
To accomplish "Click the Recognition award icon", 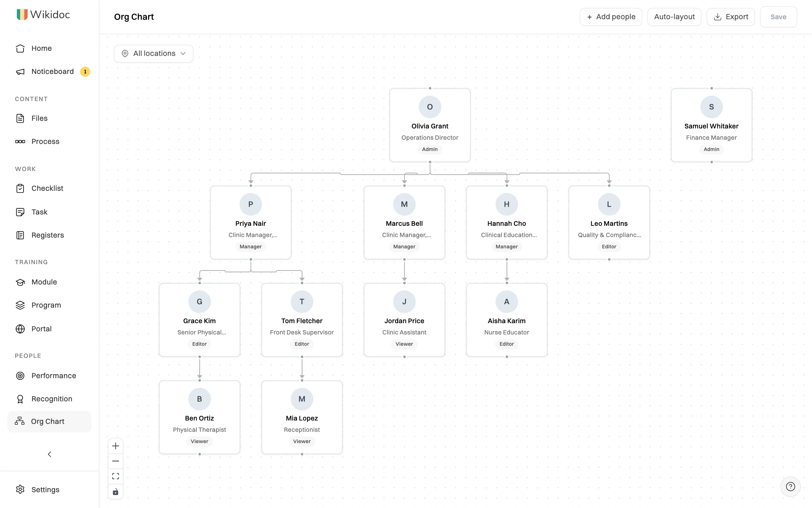I will (20, 399).
